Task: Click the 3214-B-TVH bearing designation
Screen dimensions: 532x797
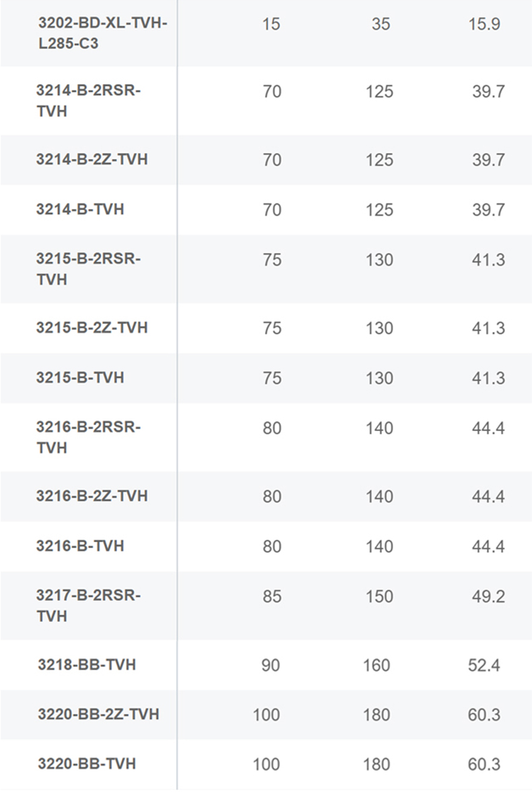Action: [80, 210]
